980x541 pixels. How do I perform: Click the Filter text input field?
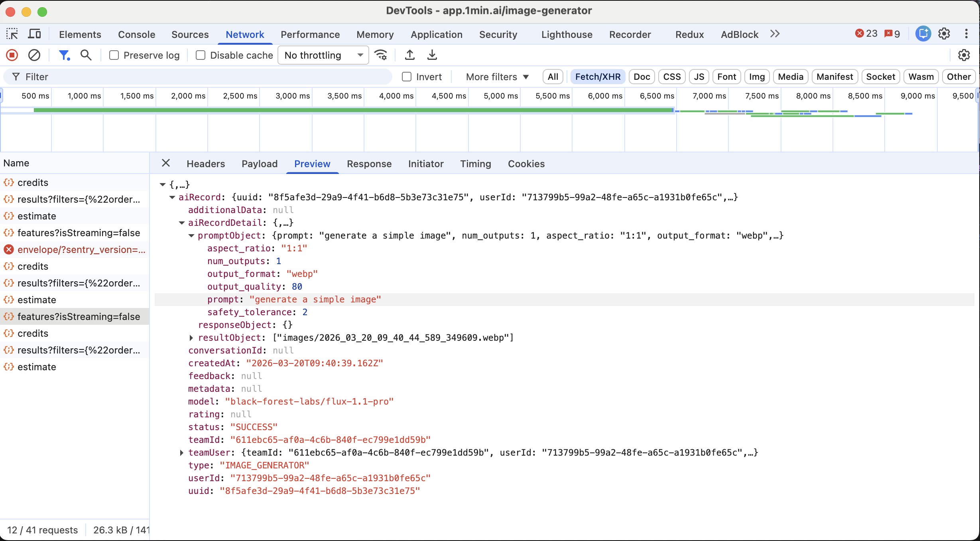point(199,77)
